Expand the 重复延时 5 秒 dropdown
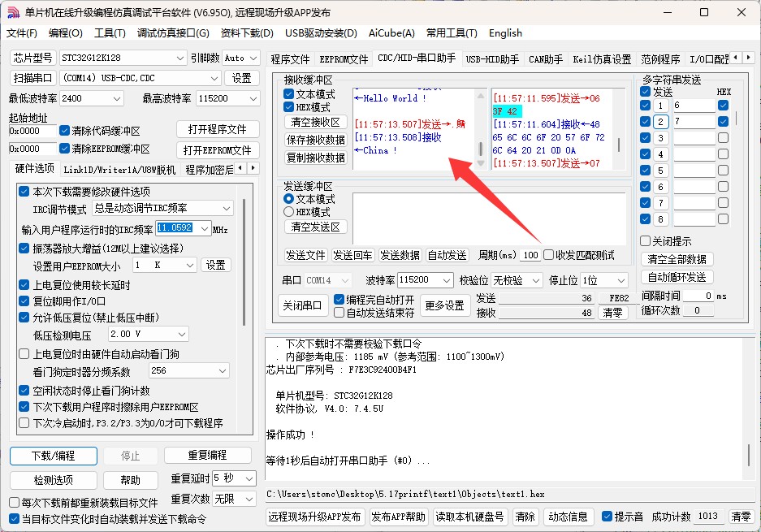 pyautogui.click(x=249, y=478)
